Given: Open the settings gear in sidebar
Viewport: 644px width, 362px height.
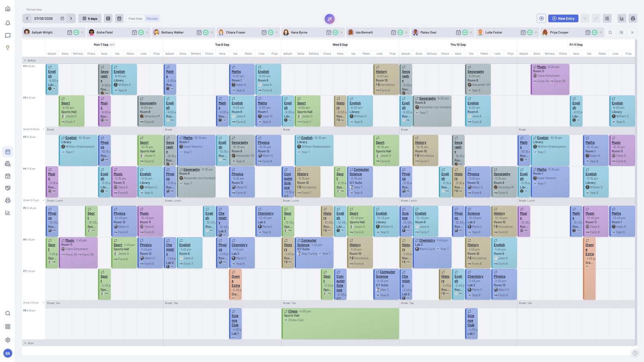Looking at the screenshot, I should click(x=8, y=340).
